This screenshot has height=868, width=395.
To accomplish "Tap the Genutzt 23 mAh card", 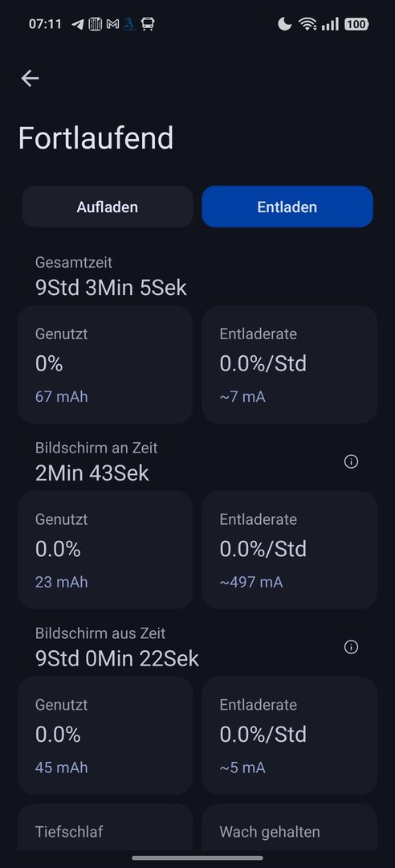I will [105, 550].
